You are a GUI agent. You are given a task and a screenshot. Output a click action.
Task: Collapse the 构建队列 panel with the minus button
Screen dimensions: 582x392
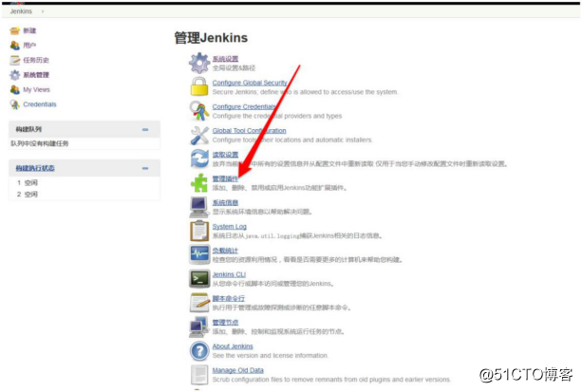(145, 129)
